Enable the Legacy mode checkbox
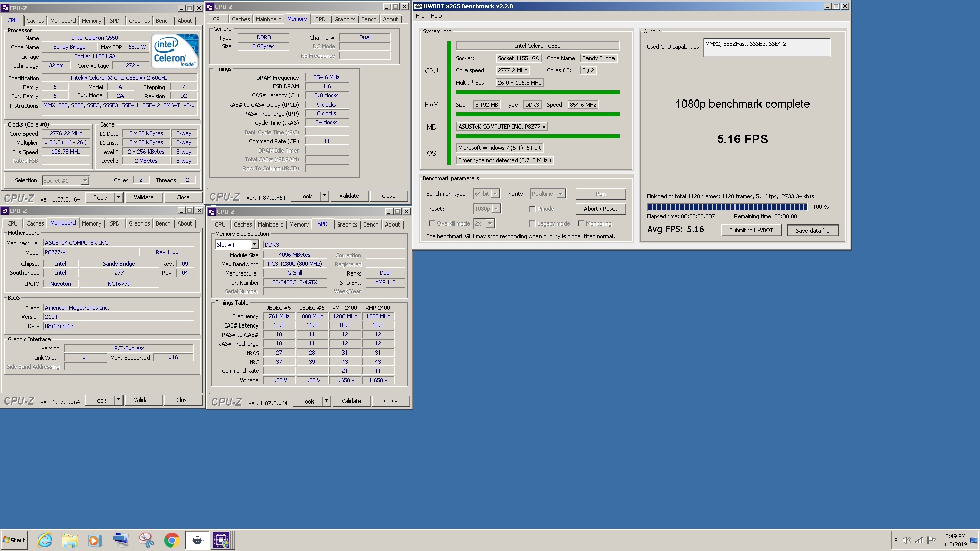Image resolution: width=980 pixels, height=551 pixels. [x=532, y=223]
